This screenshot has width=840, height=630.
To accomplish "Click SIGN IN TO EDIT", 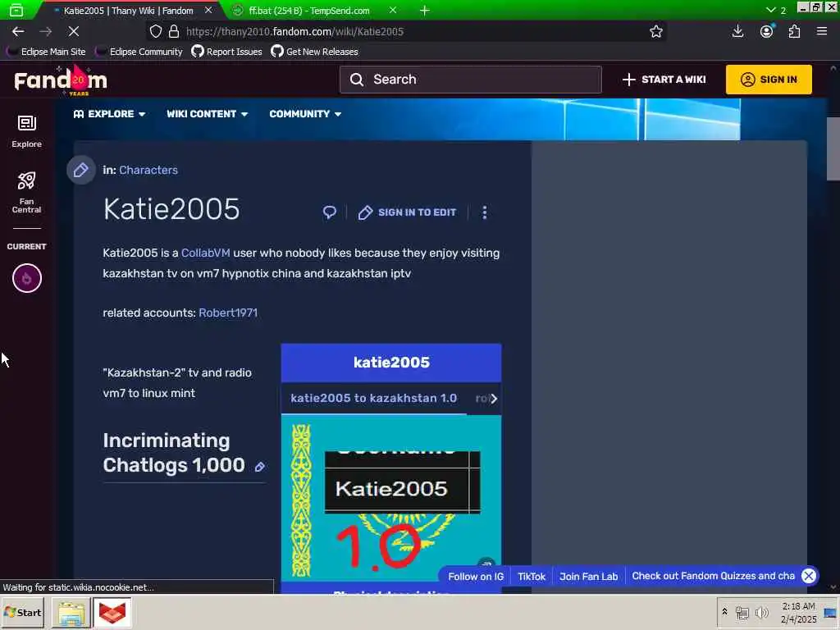I will coord(407,212).
